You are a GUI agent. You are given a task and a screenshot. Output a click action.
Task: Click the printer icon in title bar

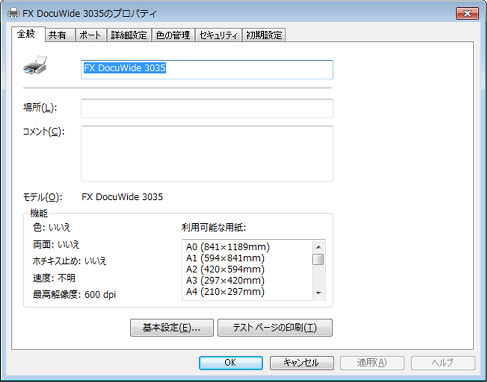point(13,13)
